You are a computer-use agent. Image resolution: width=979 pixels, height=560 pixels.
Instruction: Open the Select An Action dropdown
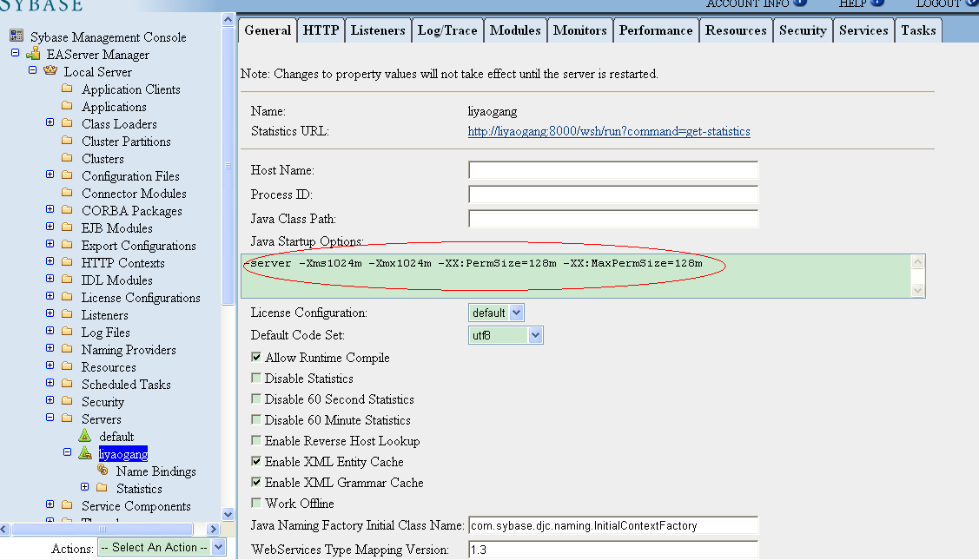tap(161, 548)
